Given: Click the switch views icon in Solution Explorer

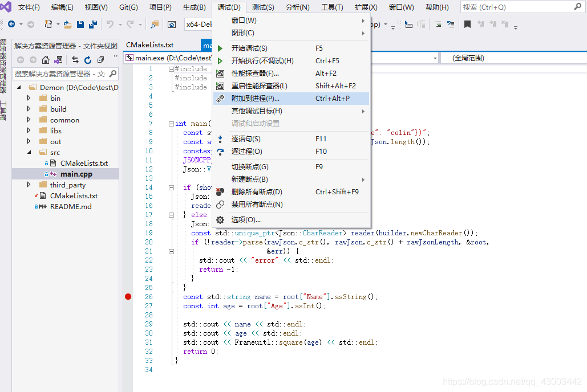Looking at the screenshot, I should 58,60.
